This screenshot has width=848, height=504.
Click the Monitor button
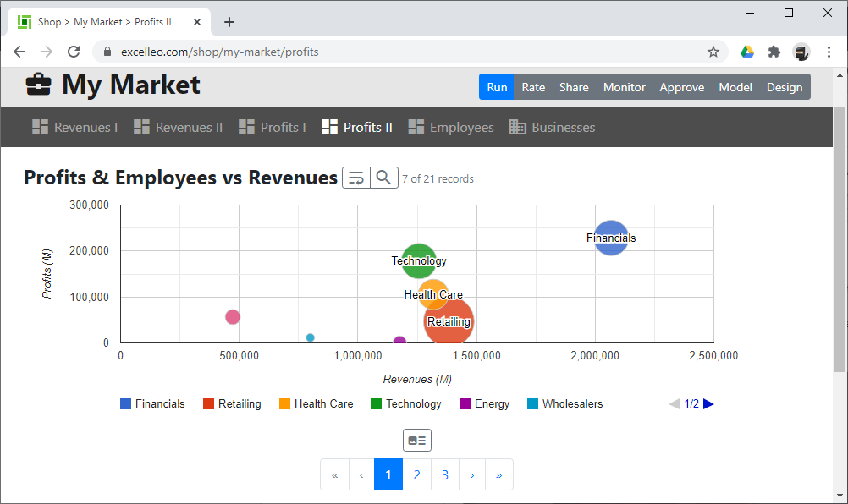pyautogui.click(x=624, y=87)
